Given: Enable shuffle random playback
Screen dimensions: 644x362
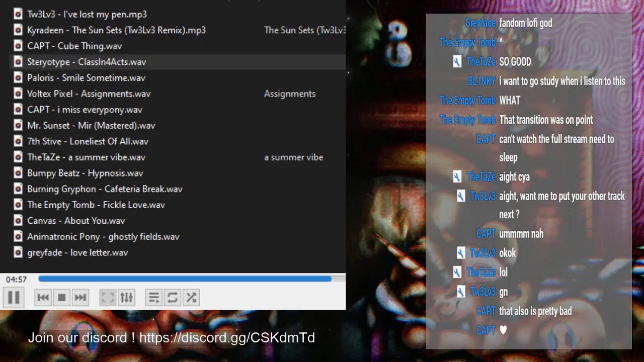Looking at the screenshot, I should pyautogui.click(x=191, y=298).
